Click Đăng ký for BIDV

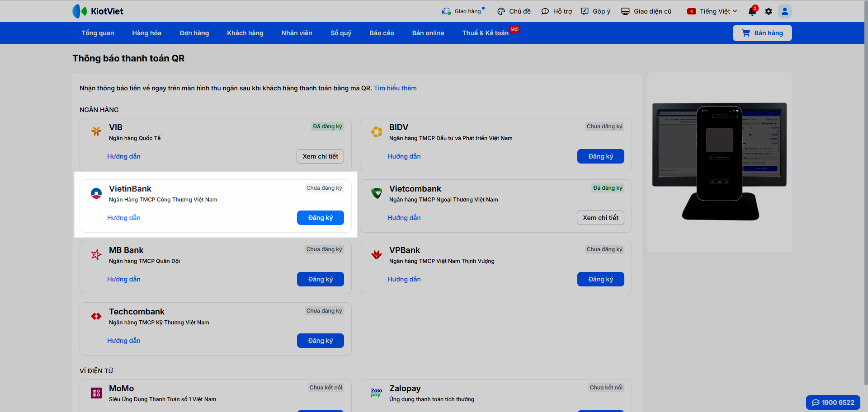pos(601,156)
